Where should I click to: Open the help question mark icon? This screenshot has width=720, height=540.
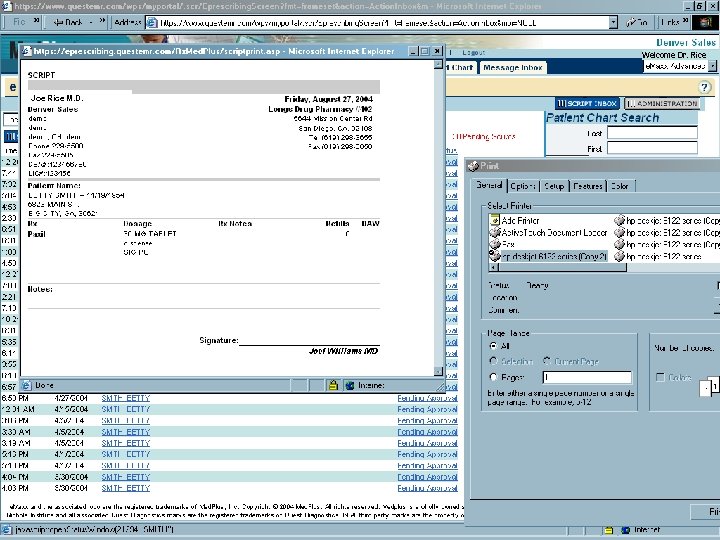pos(704,87)
